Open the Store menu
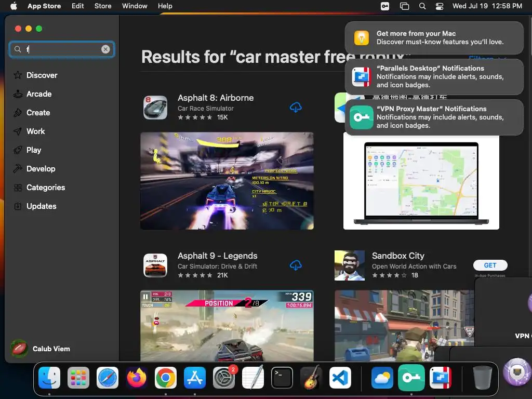 coord(103,6)
